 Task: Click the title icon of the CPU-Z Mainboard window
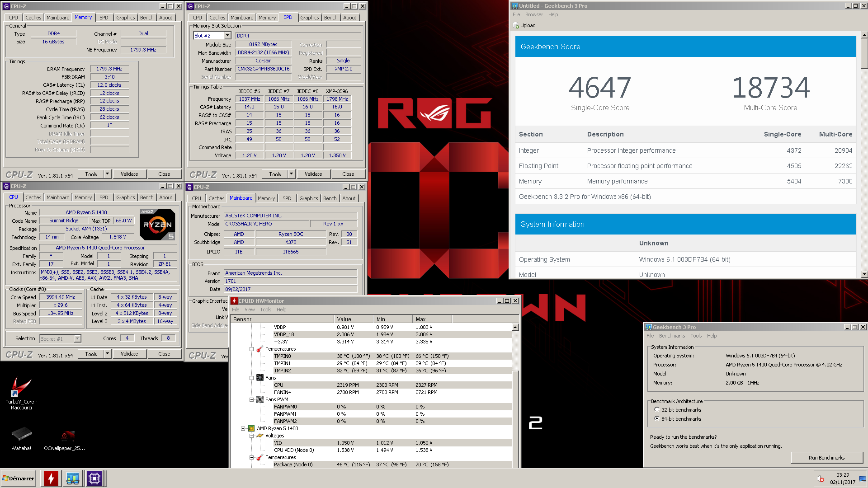189,187
